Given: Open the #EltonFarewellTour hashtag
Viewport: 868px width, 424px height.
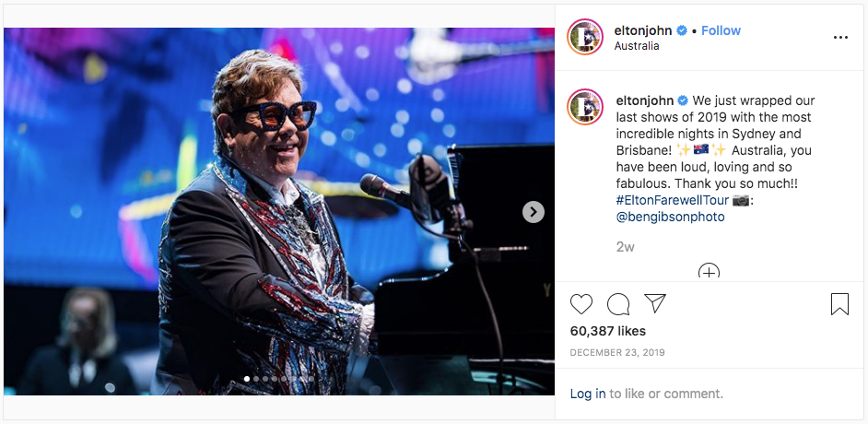Looking at the screenshot, I should (x=671, y=200).
